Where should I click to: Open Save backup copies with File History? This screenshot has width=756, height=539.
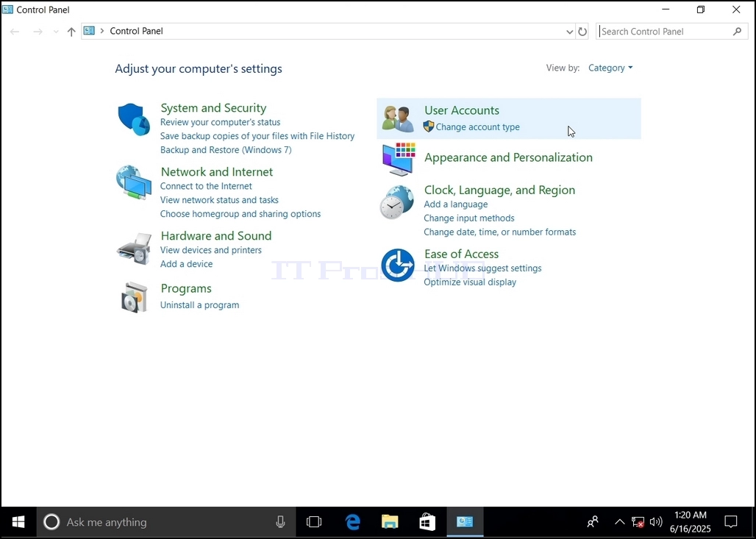pos(257,136)
